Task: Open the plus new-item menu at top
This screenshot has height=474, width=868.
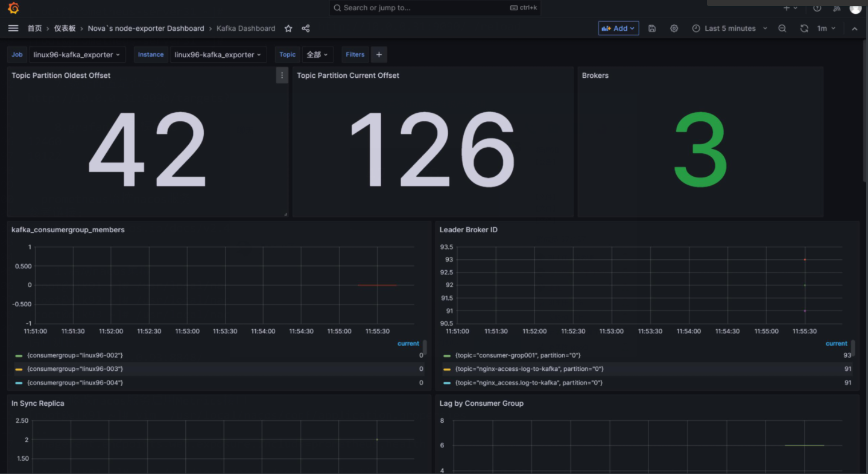Action: click(790, 8)
